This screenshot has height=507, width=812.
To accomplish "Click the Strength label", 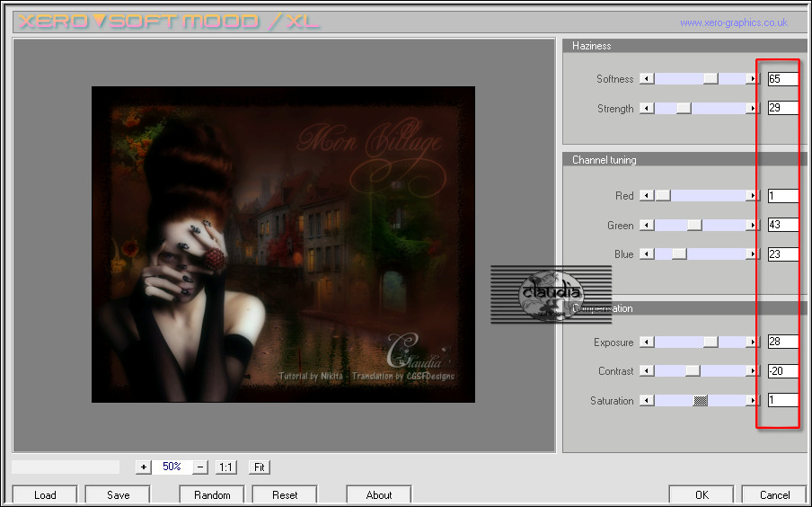I will pyautogui.click(x=615, y=109).
